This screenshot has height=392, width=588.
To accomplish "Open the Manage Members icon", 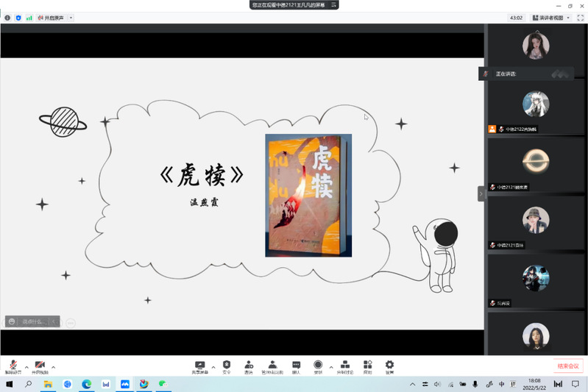I will tap(273, 366).
